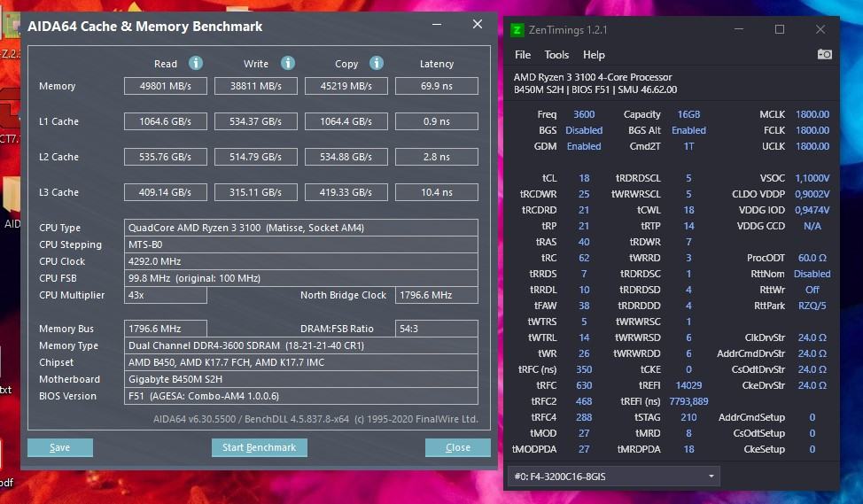The width and height of the screenshot is (863, 504).
Task: Click Memory Type field Dual Channel DDR4-3600
Action: click(x=301, y=345)
